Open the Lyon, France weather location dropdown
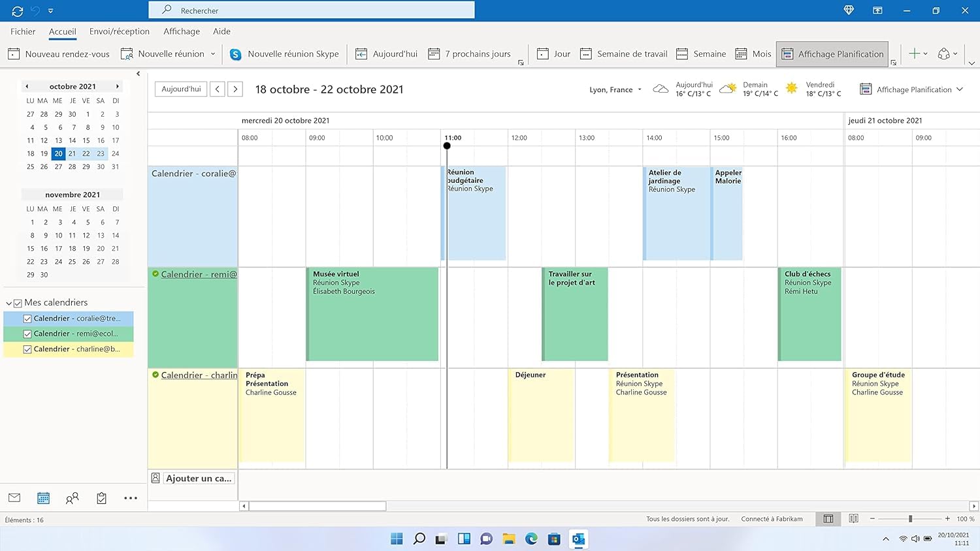The image size is (980, 551). pyautogui.click(x=615, y=90)
